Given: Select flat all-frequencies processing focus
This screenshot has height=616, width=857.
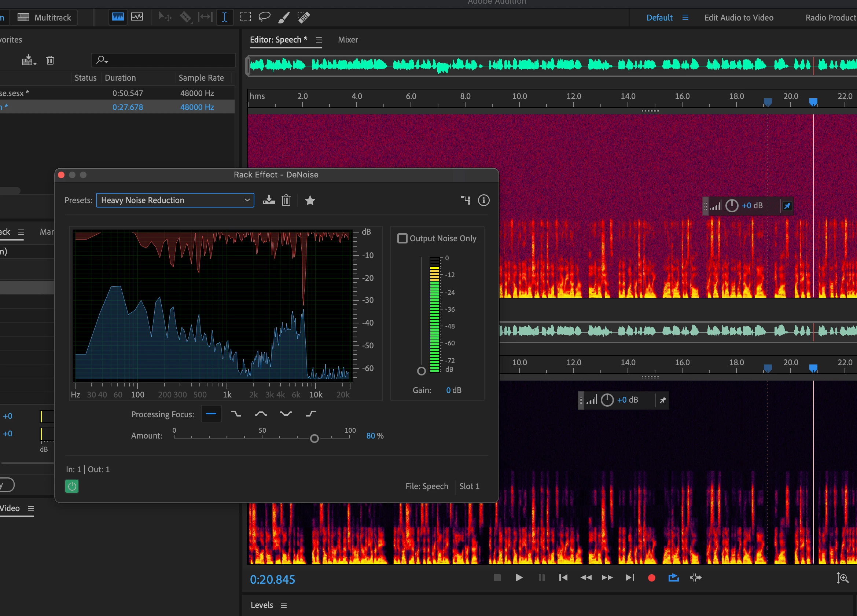Looking at the screenshot, I should [x=211, y=414].
